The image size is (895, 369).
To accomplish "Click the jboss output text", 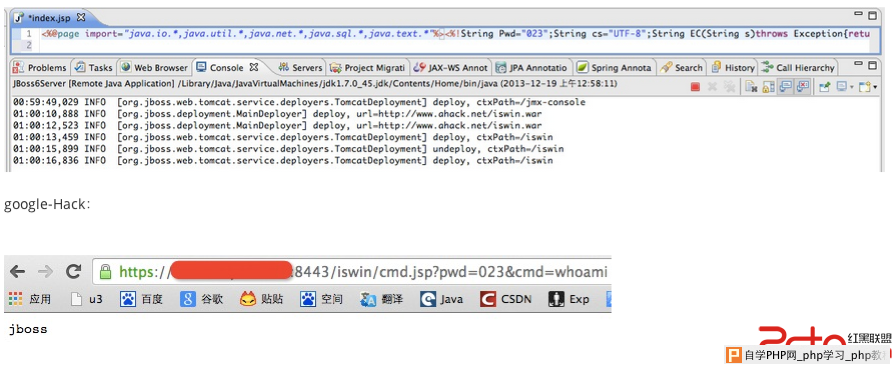I will pos(28,330).
